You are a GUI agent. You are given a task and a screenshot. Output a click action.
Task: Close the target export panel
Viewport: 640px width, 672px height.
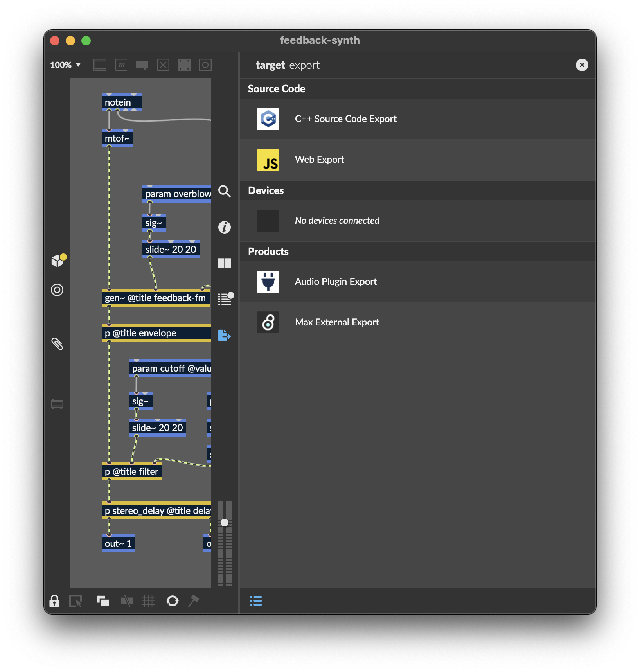(582, 65)
